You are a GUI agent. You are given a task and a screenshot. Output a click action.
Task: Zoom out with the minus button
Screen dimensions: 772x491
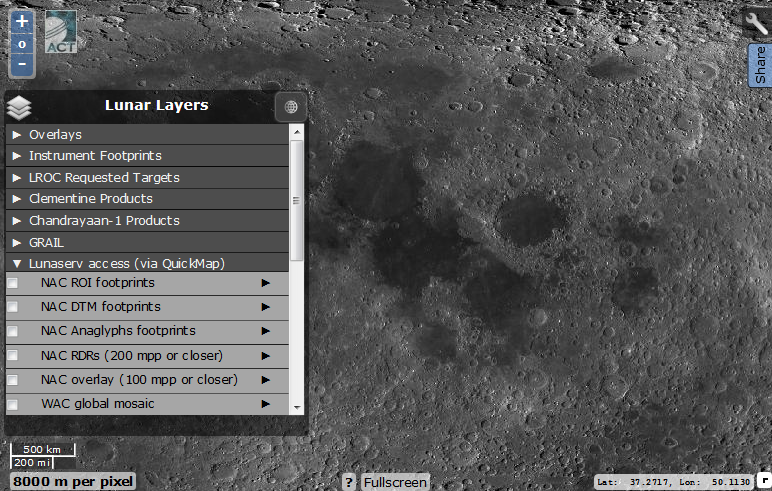pyautogui.click(x=22, y=65)
